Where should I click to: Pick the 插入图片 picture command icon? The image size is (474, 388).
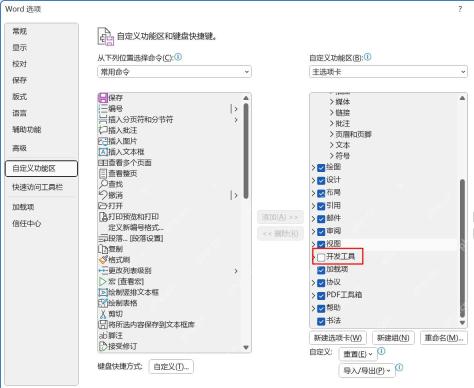103,141
